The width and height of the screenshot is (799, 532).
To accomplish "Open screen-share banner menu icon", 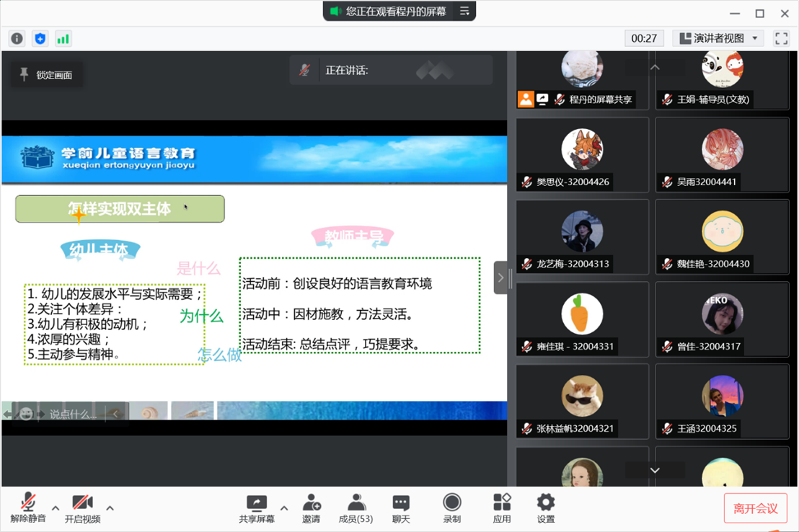I will tap(464, 12).
